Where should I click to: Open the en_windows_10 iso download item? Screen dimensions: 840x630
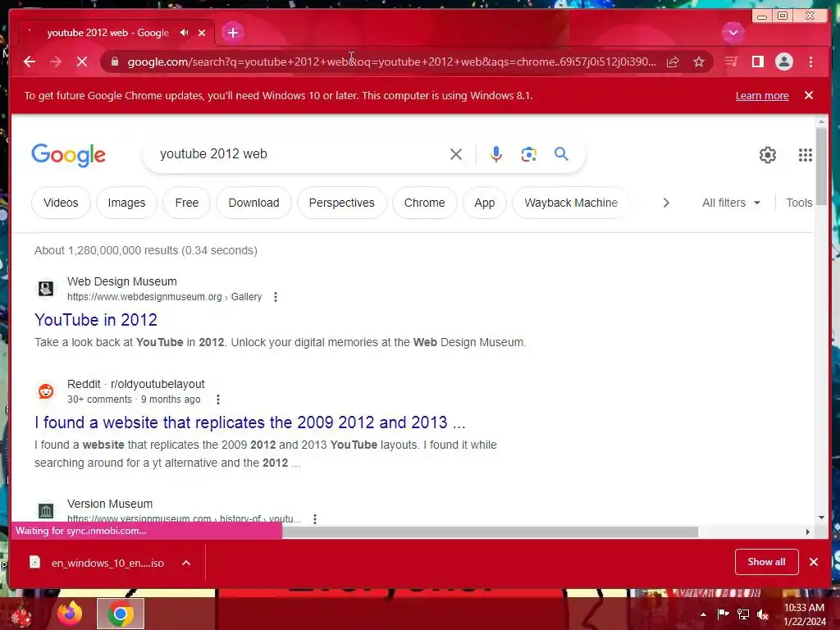point(97,563)
